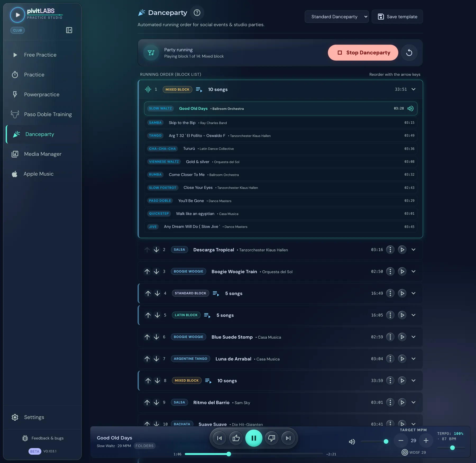Collapse the sidebar panel icon
Image resolution: width=476 pixels, height=463 pixels.
(x=69, y=30)
